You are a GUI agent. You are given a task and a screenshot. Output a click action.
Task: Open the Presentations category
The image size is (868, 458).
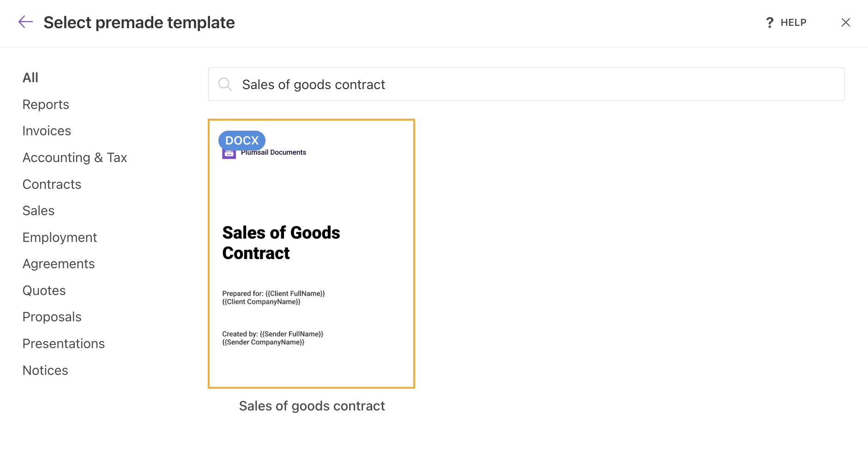(63, 343)
